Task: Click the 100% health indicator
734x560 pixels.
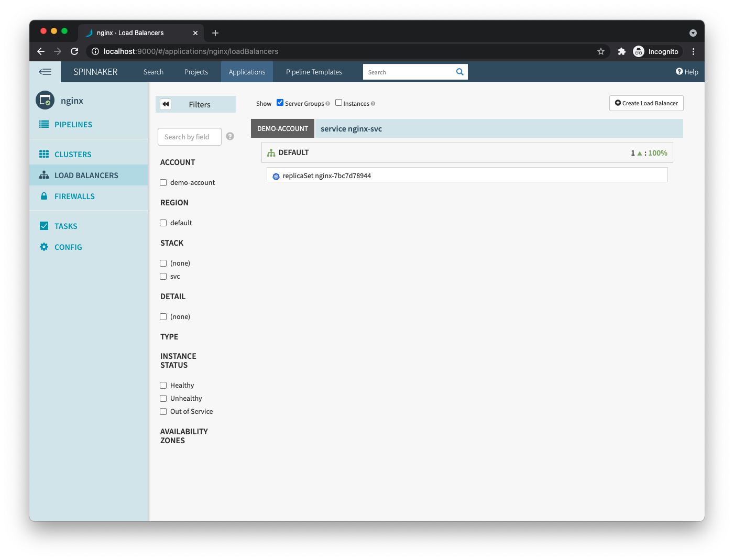Action: tap(658, 153)
